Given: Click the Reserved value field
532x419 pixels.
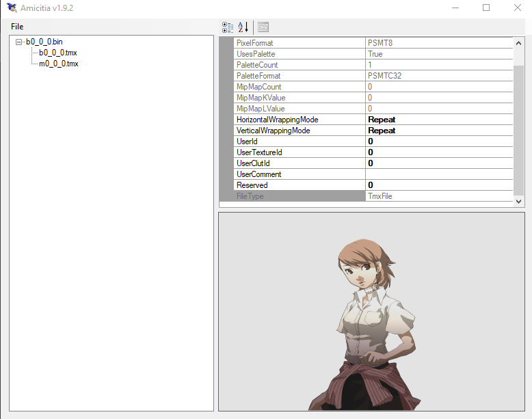Looking at the screenshot, I should 439,185.
